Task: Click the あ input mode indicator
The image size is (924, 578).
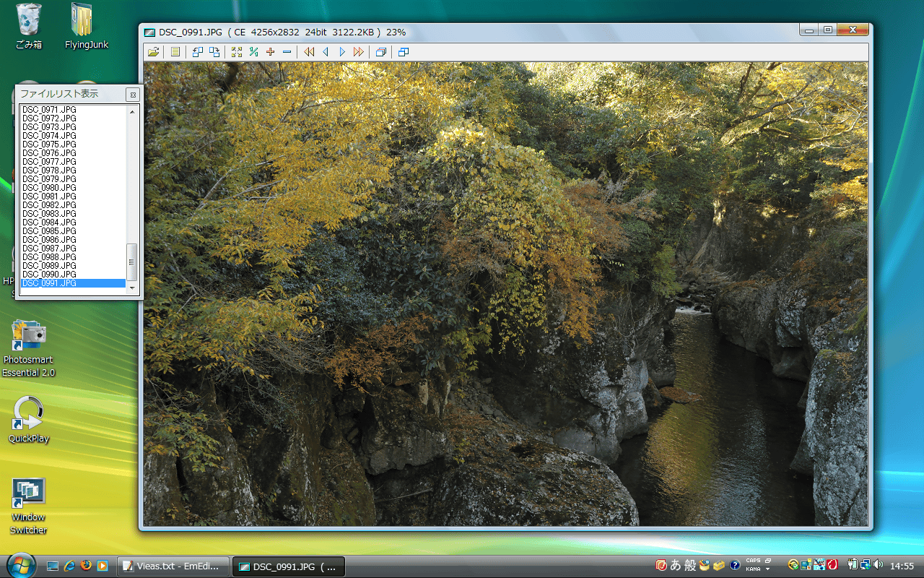Action: pos(676,565)
